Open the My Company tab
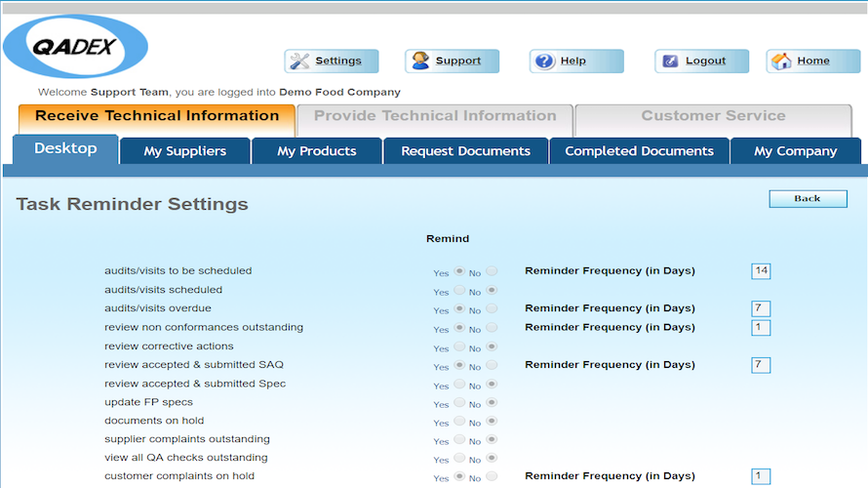This screenshot has width=868, height=488. pyautogui.click(x=796, y=151)
